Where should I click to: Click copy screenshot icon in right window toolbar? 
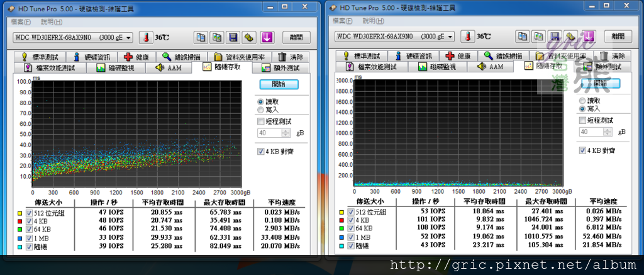[x=538, y=36]
